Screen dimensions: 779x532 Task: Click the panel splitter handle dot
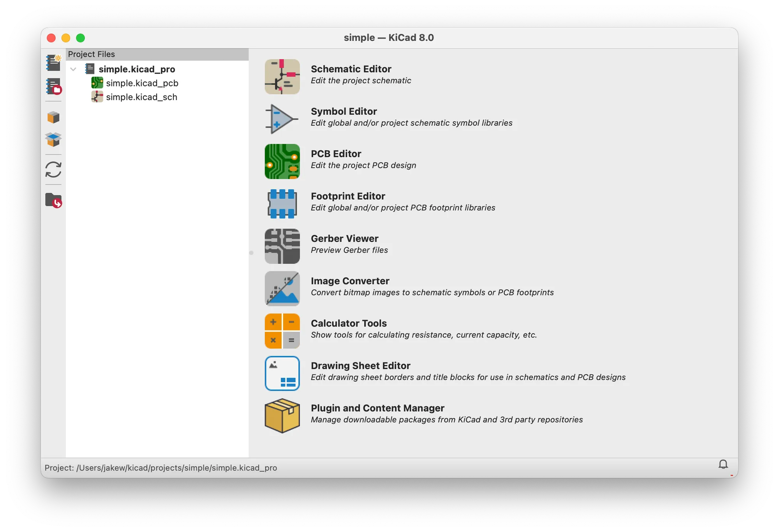pyautogui.click(x=251, y=253)
